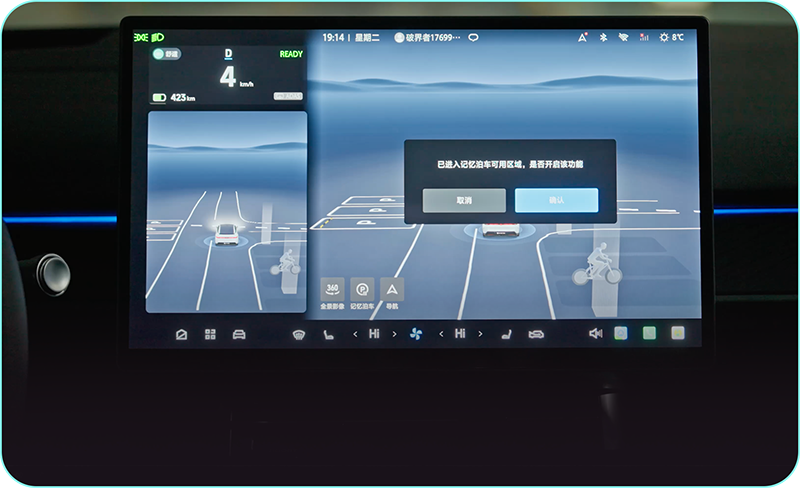Increase right temperature with right chevron
The image size is (800, 488).
[x=479, y=334]
